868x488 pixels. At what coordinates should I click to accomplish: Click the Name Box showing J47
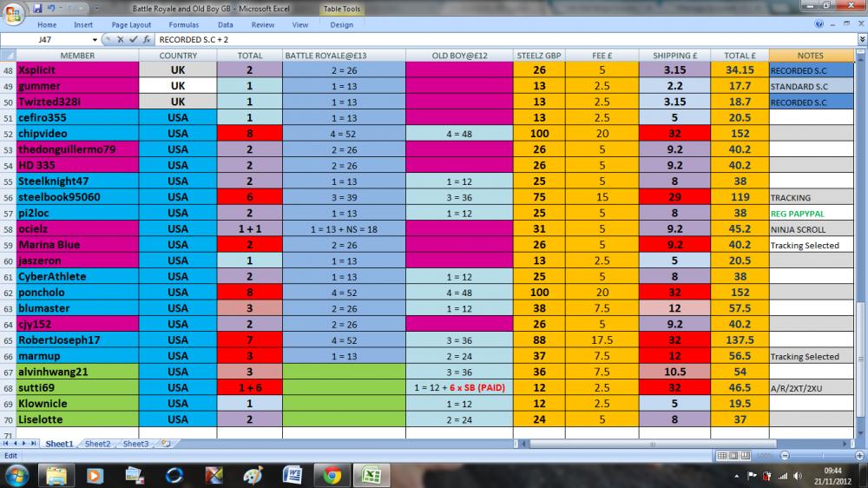point(45,40)
